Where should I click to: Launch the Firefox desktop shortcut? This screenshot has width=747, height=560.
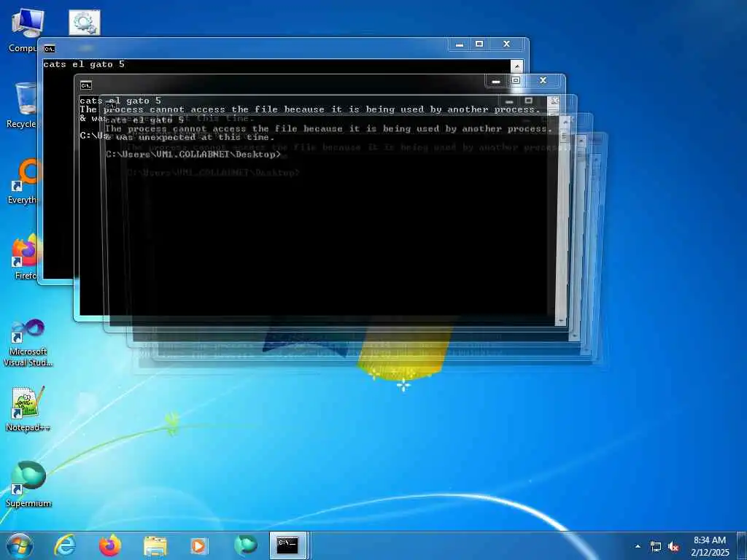[26, 257]
